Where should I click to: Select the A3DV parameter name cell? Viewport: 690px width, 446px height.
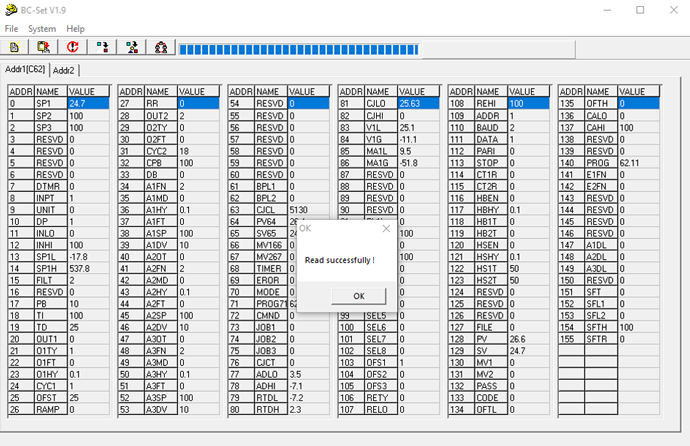click(x=161, y=409)
